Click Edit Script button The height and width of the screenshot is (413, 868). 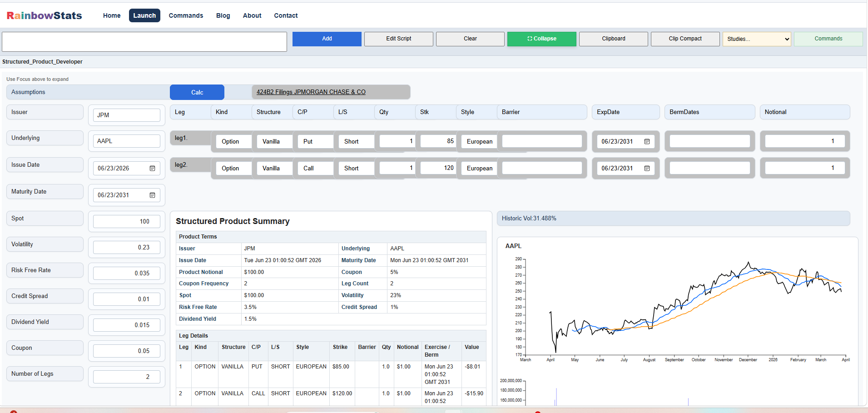click(399, 39)
